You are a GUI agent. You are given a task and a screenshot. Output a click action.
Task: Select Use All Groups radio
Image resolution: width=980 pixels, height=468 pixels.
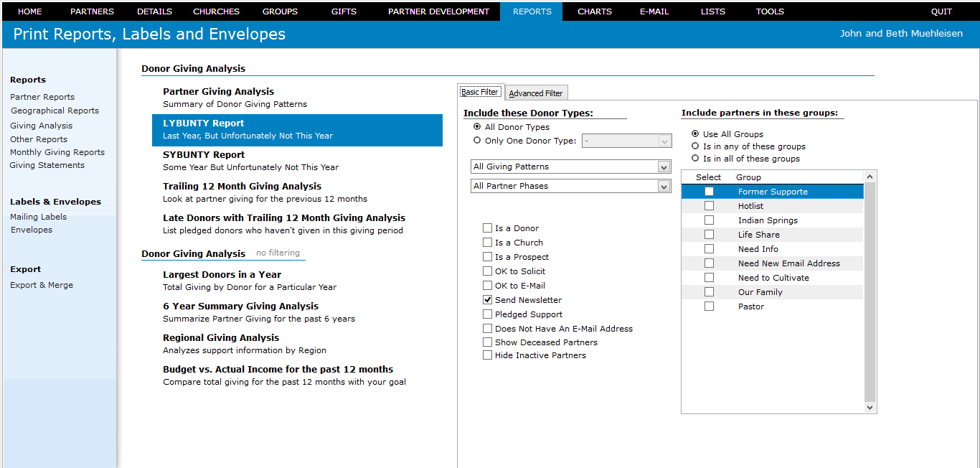coord(695,134)
